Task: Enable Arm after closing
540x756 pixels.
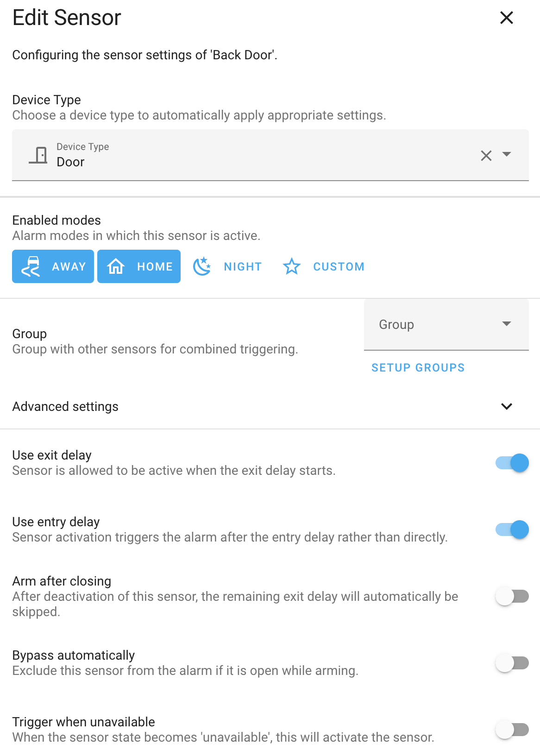Action: pos(511,596)
